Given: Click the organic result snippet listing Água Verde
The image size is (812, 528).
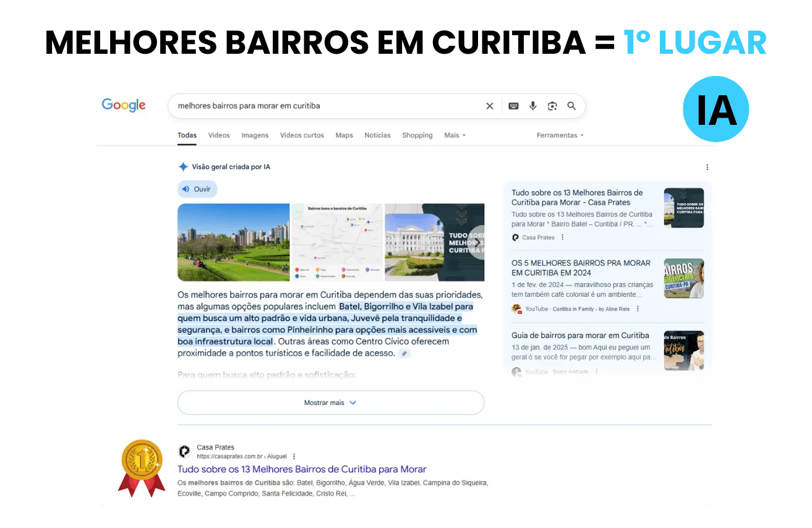Looking at the screenshot, I should pyautogui.click(x=333, y=488).
